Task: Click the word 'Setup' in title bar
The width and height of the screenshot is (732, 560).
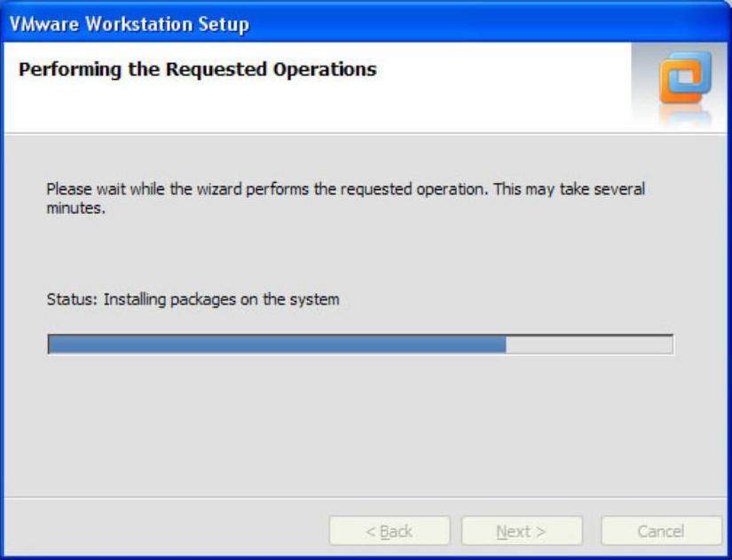Action: (223, 24)
